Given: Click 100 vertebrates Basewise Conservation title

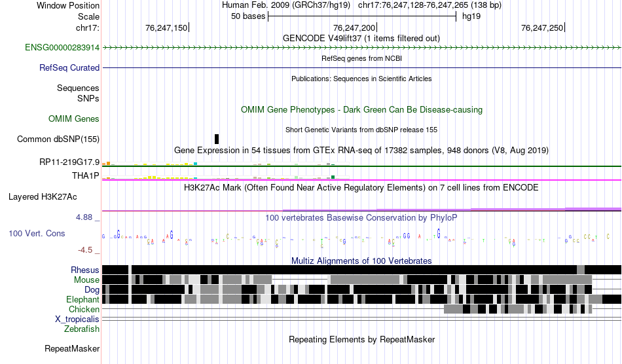Looking at the screenshot, I should click(x=361, y=218).
